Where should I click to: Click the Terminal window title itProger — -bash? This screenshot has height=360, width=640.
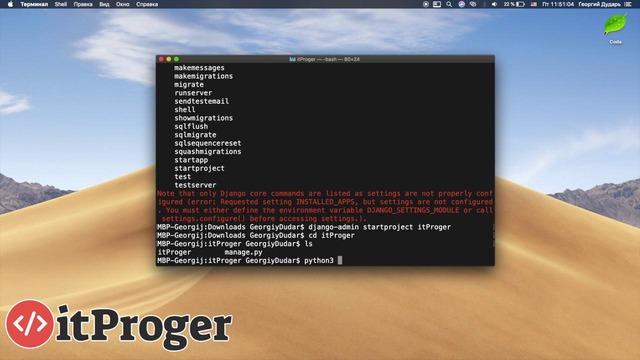coord(329,59)
